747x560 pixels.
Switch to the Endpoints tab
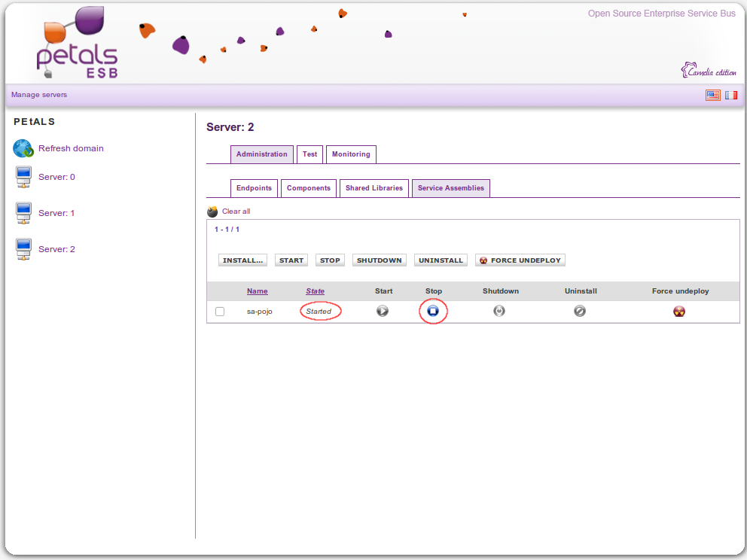(x=254, y=188)
